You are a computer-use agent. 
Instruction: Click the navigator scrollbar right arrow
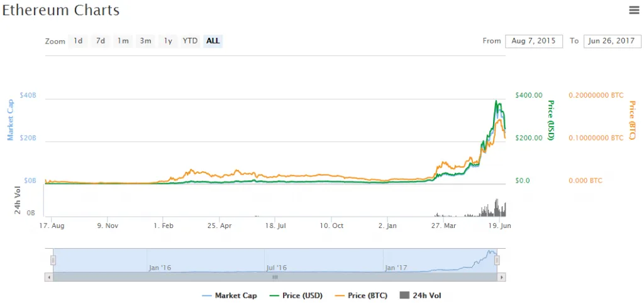pyautogui.click(x=501, y=277)
